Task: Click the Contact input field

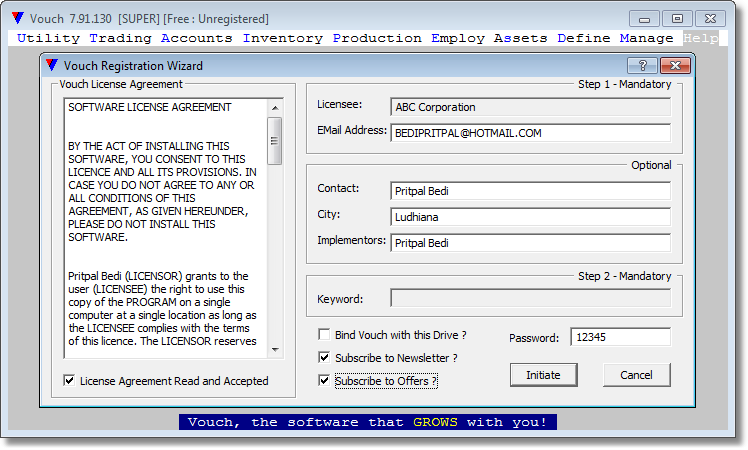Action: [530, 191]
